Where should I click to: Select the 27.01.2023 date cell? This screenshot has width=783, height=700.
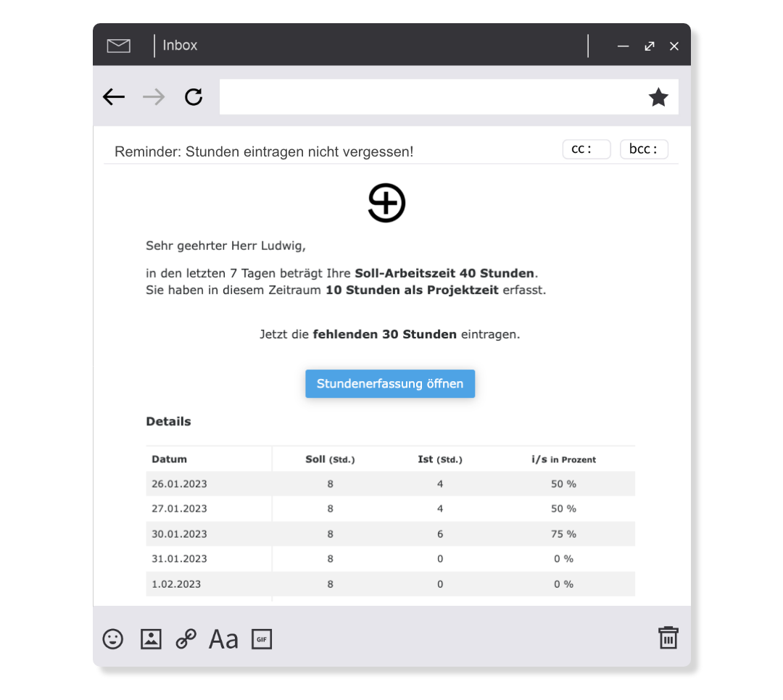179,508
